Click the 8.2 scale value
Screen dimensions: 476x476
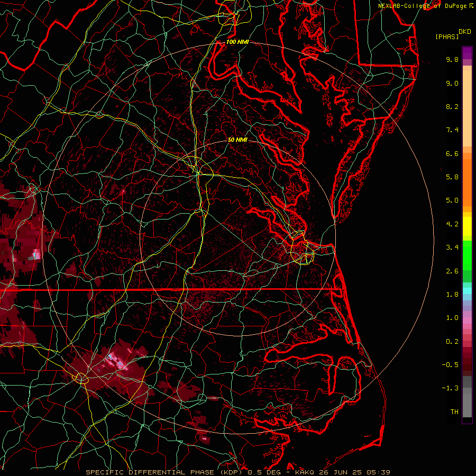coord(452,106)
